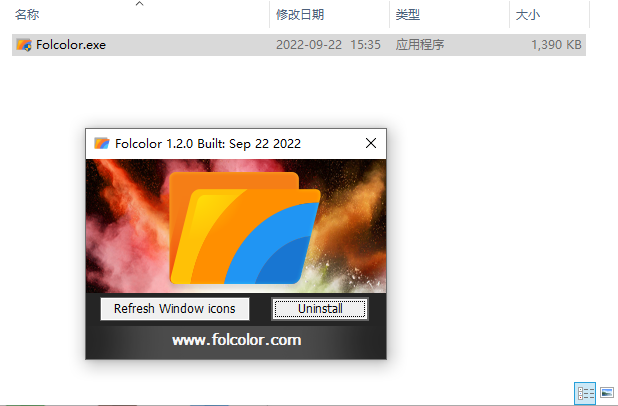This screenshot has height=406, width=618.
Task: Close the Folcolor dialog window
Action: [x=370, y=143]
